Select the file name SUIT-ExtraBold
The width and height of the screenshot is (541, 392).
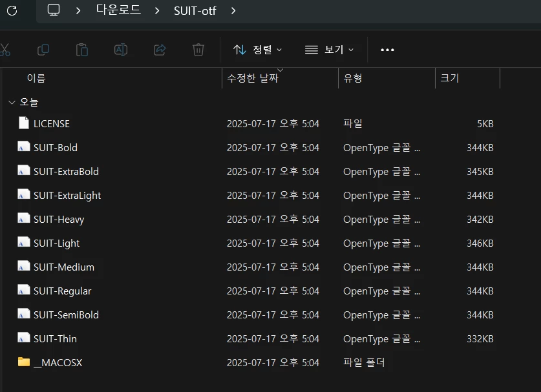[66, 171]
